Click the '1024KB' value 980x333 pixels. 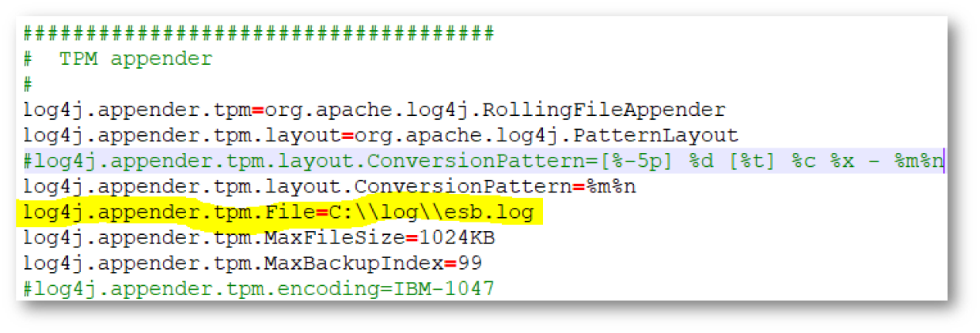pos(457,238)
